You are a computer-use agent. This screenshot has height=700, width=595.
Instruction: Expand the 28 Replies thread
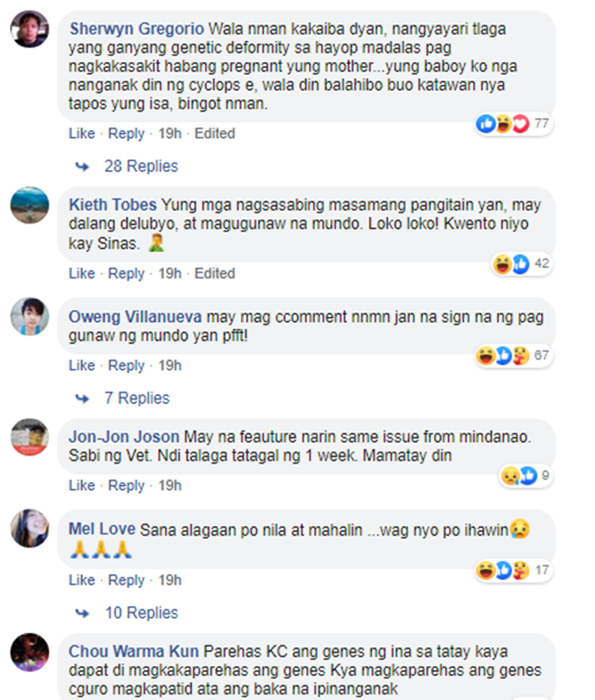141,166
